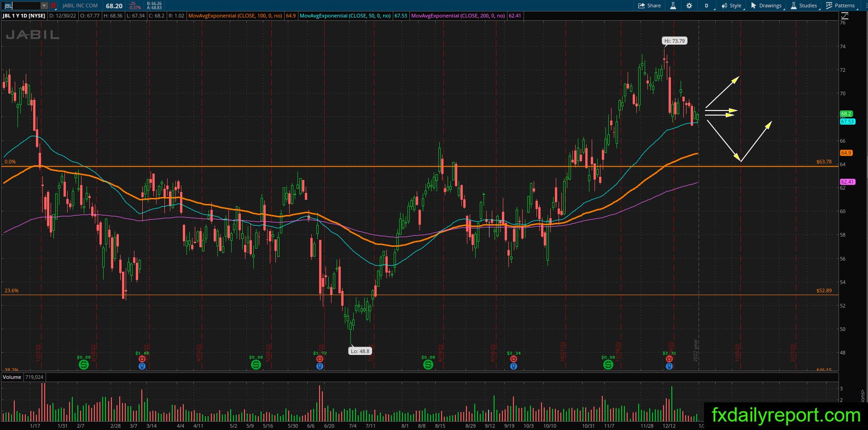Click the Hi: 73.79 price bubble

675,41
